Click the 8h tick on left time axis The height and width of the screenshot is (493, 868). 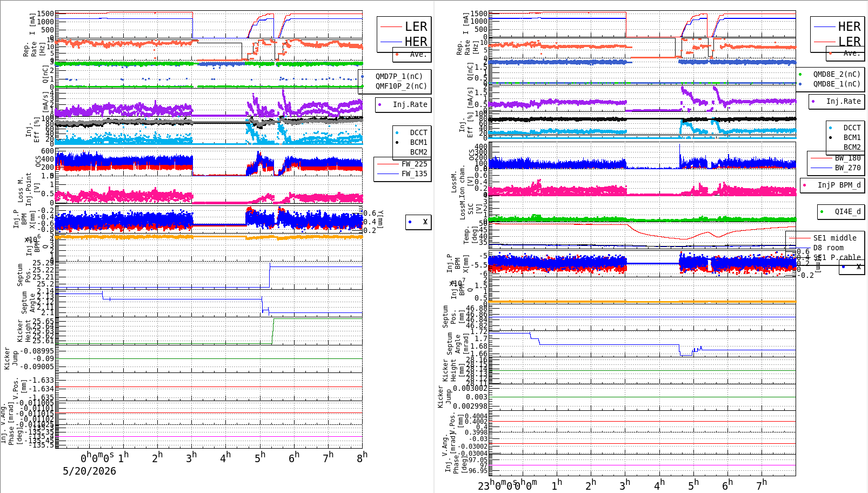coord(362,457)
